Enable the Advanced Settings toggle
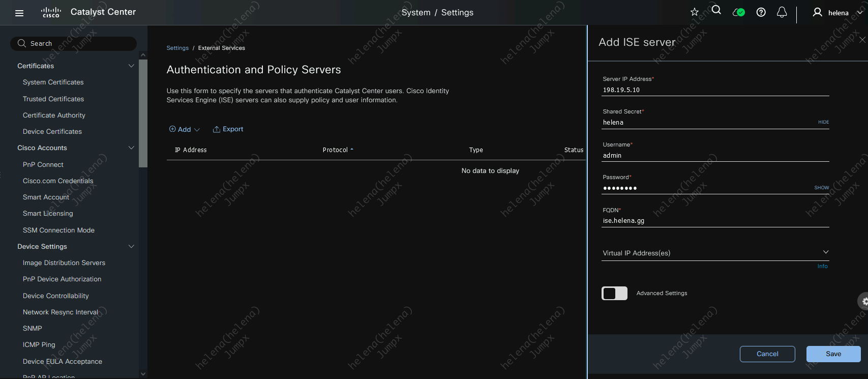 coord(614,293)
